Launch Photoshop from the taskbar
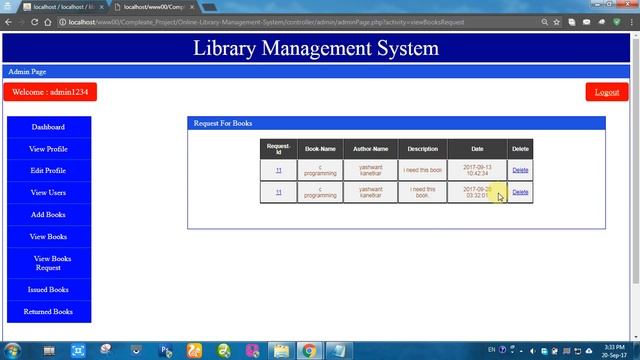640x360 pixels. [x=166, y=351]
